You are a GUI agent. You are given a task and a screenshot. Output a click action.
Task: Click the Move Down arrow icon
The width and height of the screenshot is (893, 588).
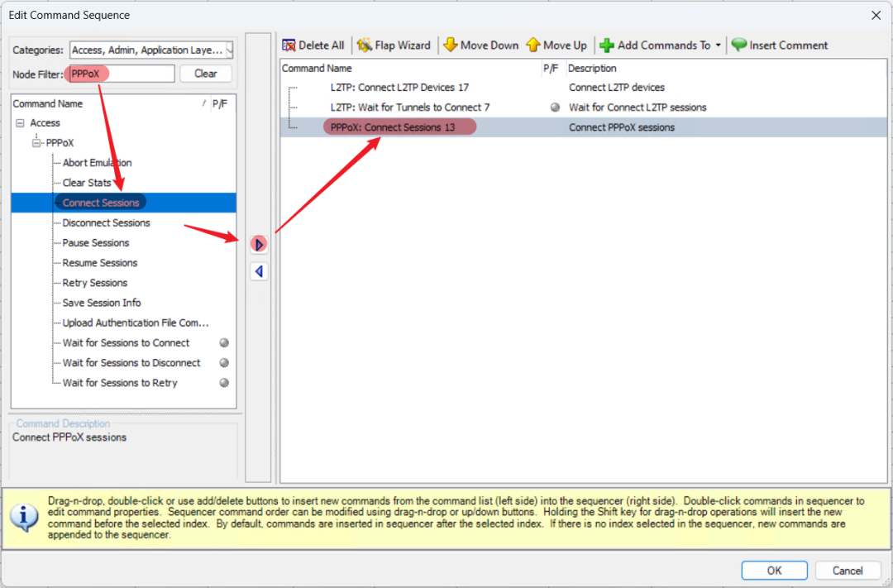point(450,45)
